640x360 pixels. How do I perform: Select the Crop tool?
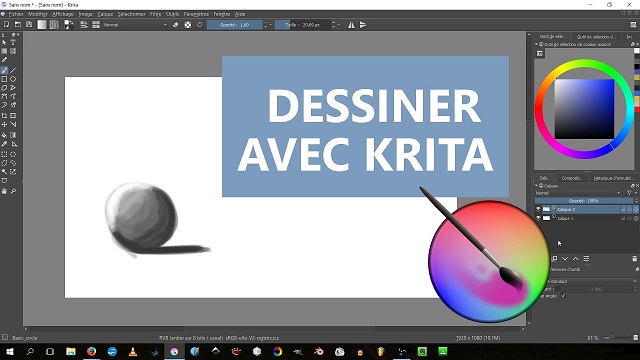[4, 116]
